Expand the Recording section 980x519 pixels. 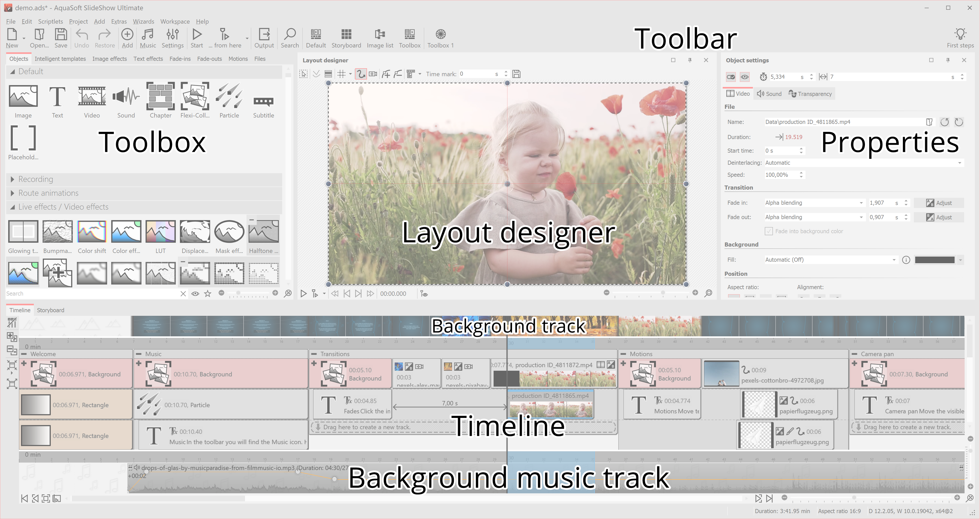36,179
